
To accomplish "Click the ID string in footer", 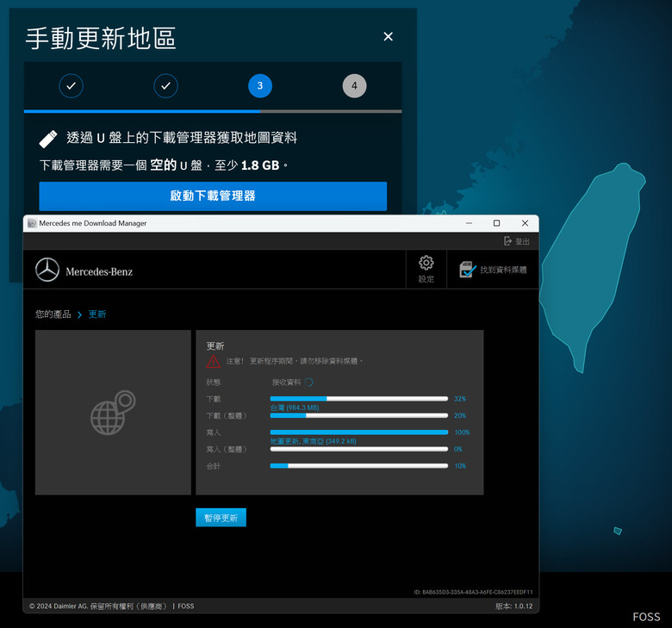I will tap(474, 592).
